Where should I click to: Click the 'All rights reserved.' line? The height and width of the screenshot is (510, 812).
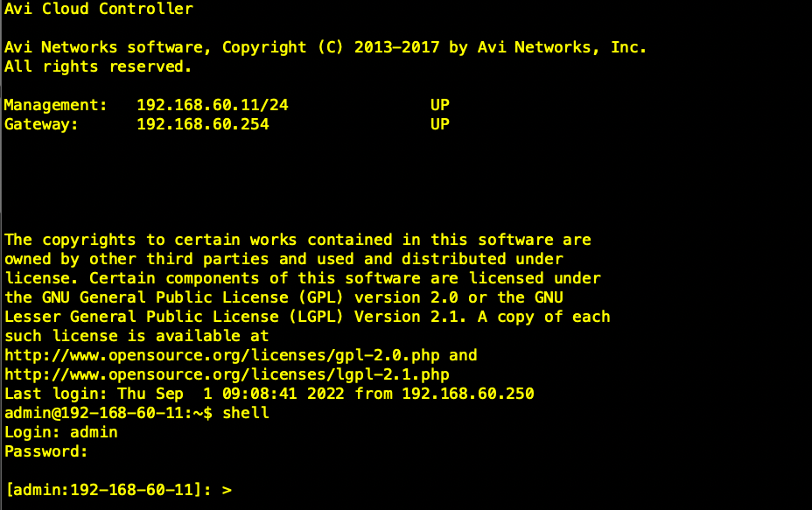point(98,66)
